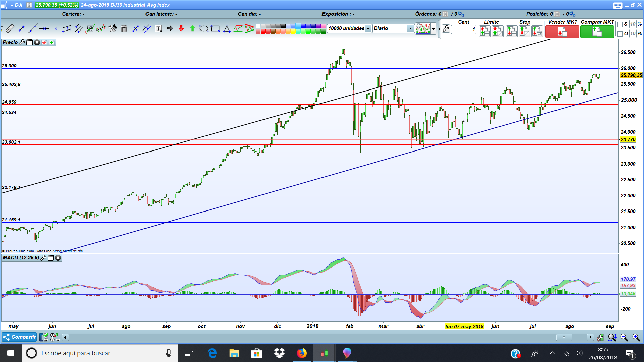Click the trash bin delete-objects icon
The height and width of the screenshot is (362, 644).
124,28
